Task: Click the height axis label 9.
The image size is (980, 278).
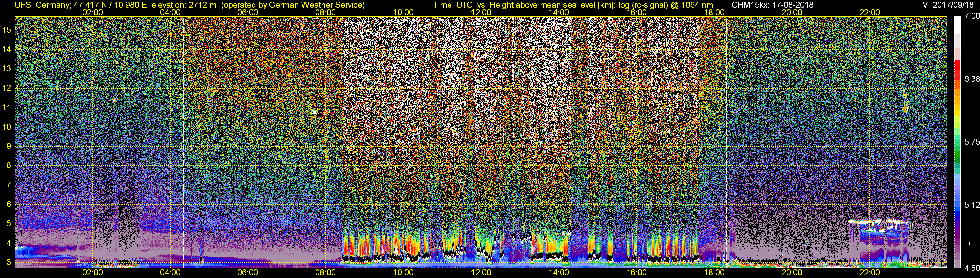Action: tap(9, 146)
